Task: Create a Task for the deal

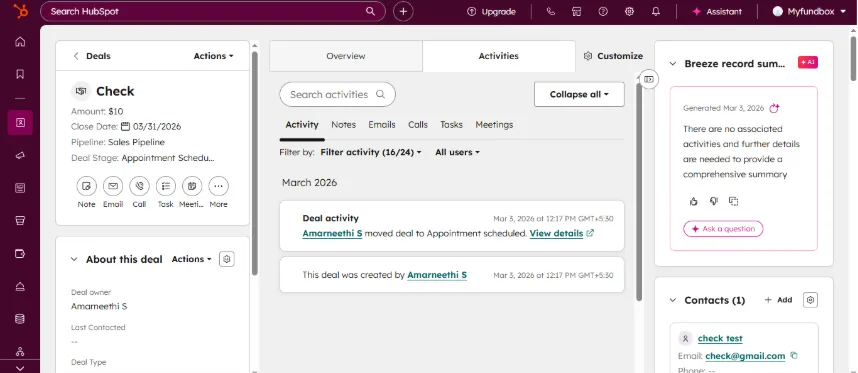Action: 165,186
